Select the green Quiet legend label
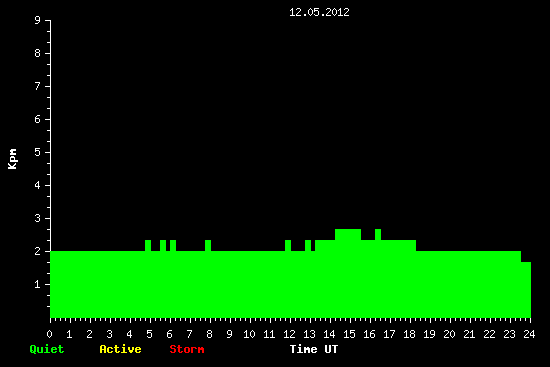Viewport: 550px width, 367px height. coord(47,349)
